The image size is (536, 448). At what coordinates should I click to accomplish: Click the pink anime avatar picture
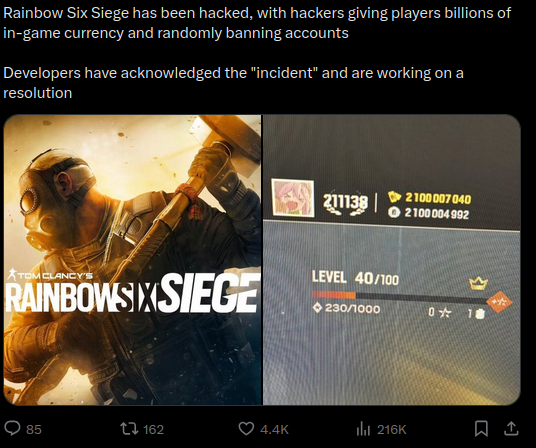pos(293,198)
